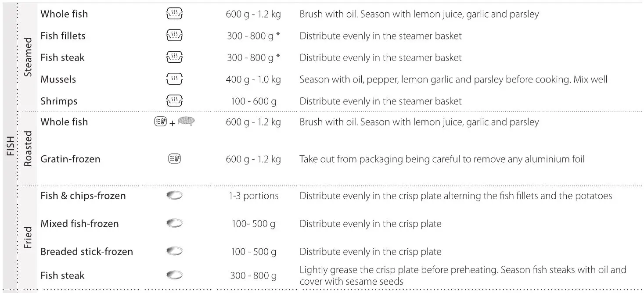The height and width of the screenshot is (293, 644).
Task: Click the Gratin-frozen food name
Action: coord(70,159)
